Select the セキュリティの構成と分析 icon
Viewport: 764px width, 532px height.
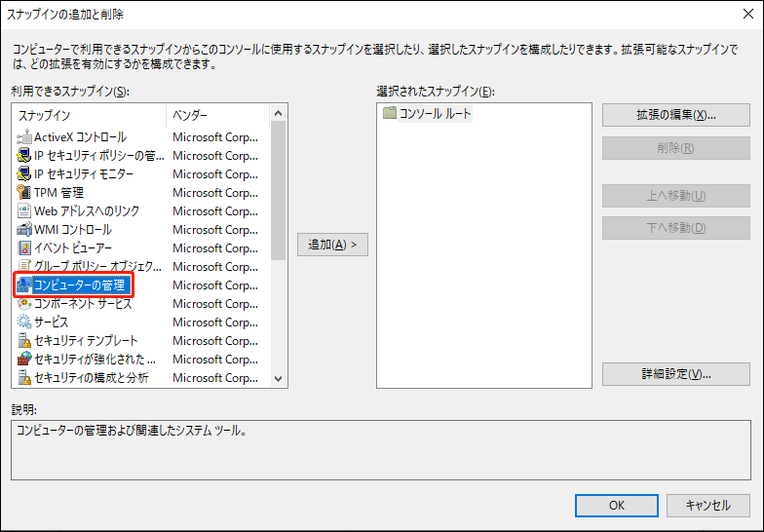point(24,378)
